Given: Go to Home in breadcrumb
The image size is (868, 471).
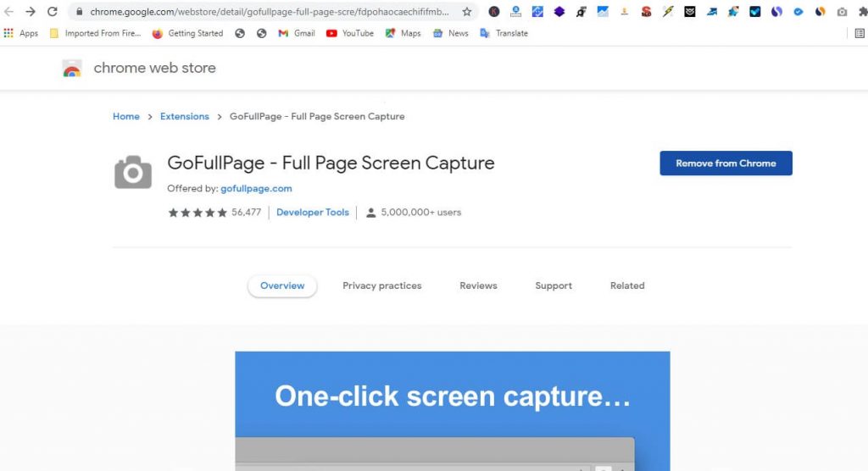Looking at the screenshot, I should (126, 116).
